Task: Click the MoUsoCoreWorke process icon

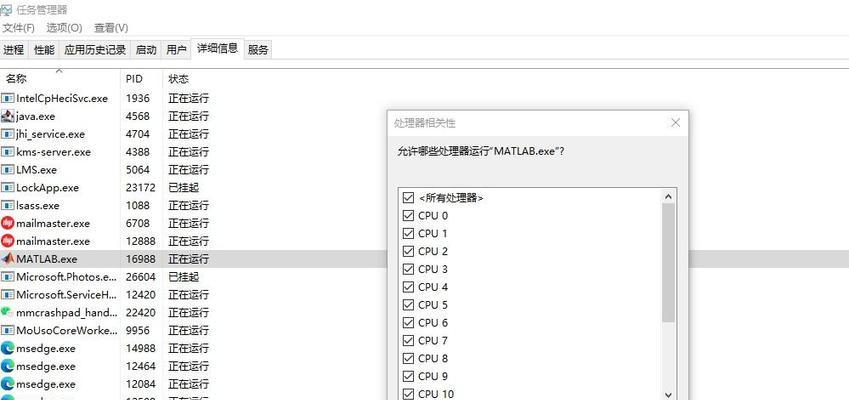Action: pyautogui.click(x=8, y=330)
